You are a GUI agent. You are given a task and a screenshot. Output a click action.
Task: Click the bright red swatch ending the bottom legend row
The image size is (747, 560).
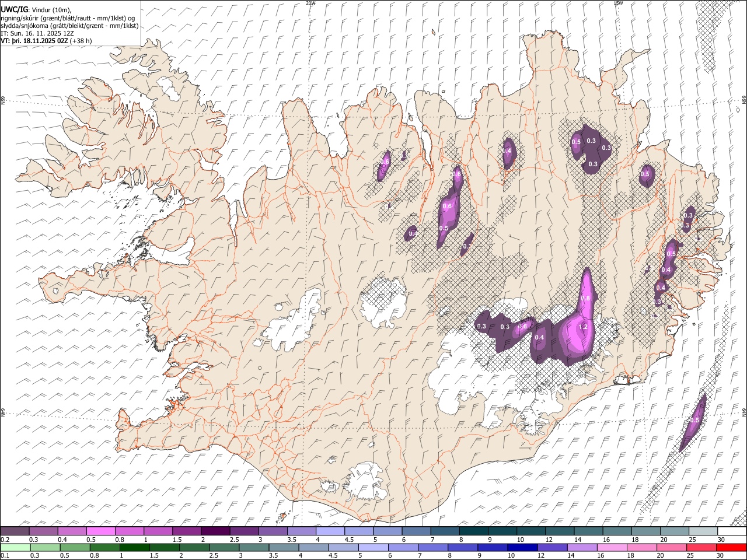[731, 548]
